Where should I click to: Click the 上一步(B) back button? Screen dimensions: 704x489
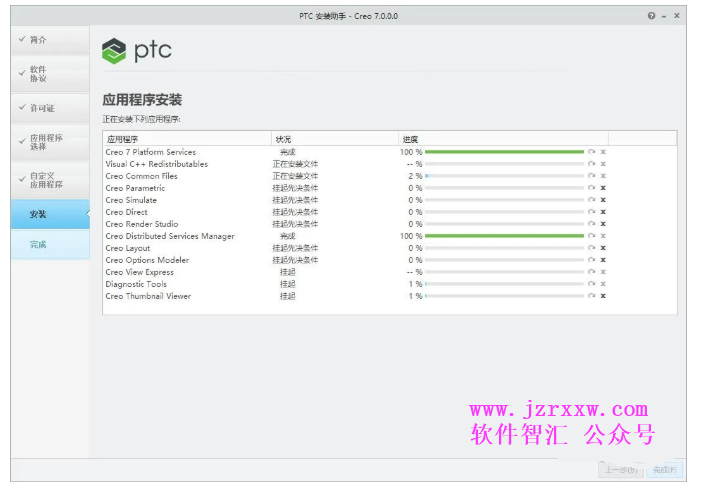click(x=621, y=470)
